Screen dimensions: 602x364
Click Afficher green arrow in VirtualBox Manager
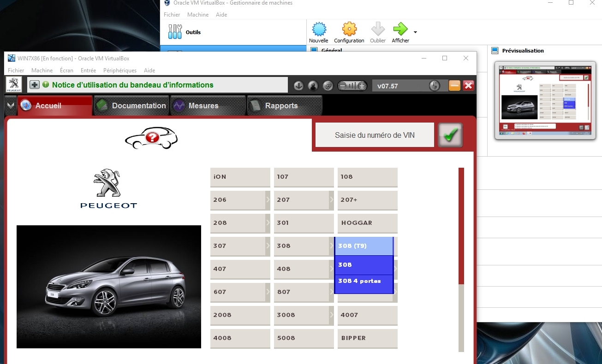click(400, 29)
